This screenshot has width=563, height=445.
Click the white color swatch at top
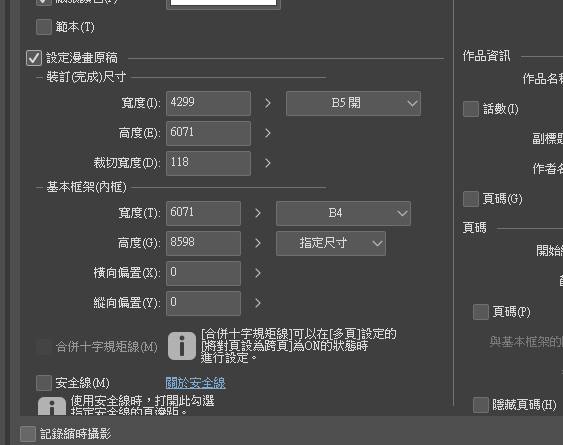pos(223,3)
